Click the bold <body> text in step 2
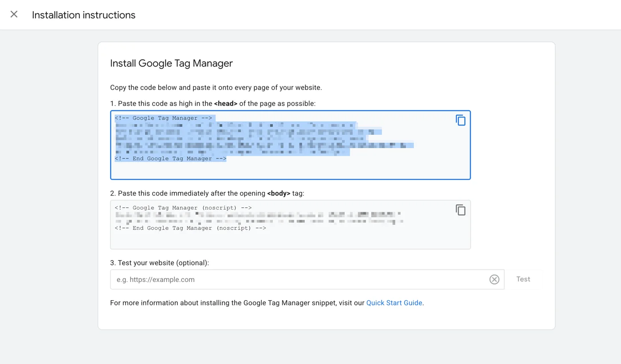621x364 pixels. coord(279,193)
